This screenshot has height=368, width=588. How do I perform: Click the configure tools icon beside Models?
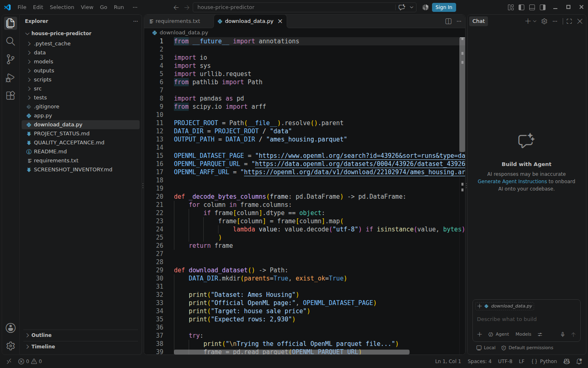[x=540, y=334]
